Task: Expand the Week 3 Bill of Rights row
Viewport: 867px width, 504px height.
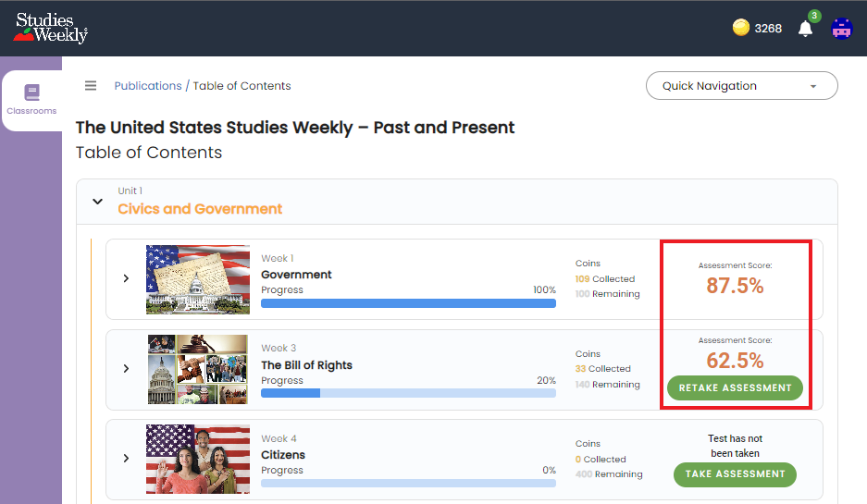Action: pos(126,369)
